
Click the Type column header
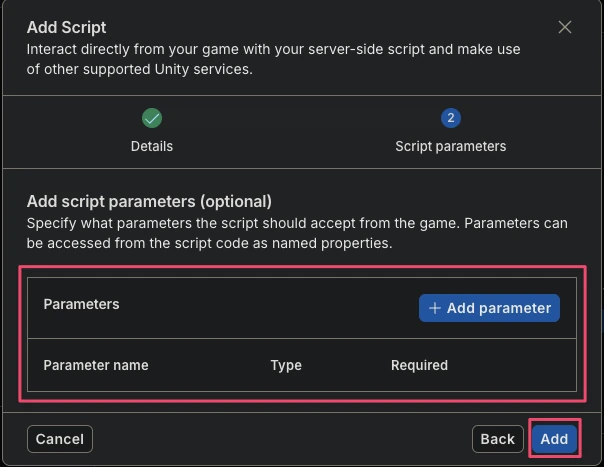tap(286, 365)
